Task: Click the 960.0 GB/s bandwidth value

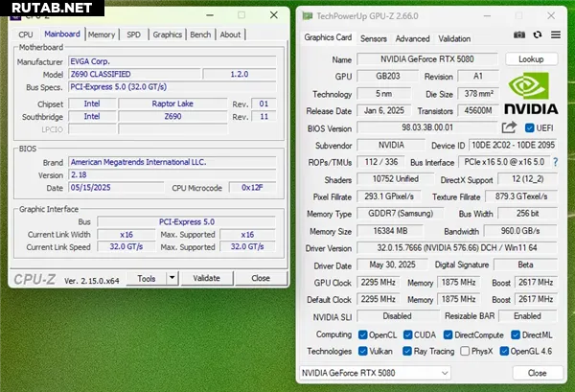Action: pyautogui.click(x=520, y=231)
